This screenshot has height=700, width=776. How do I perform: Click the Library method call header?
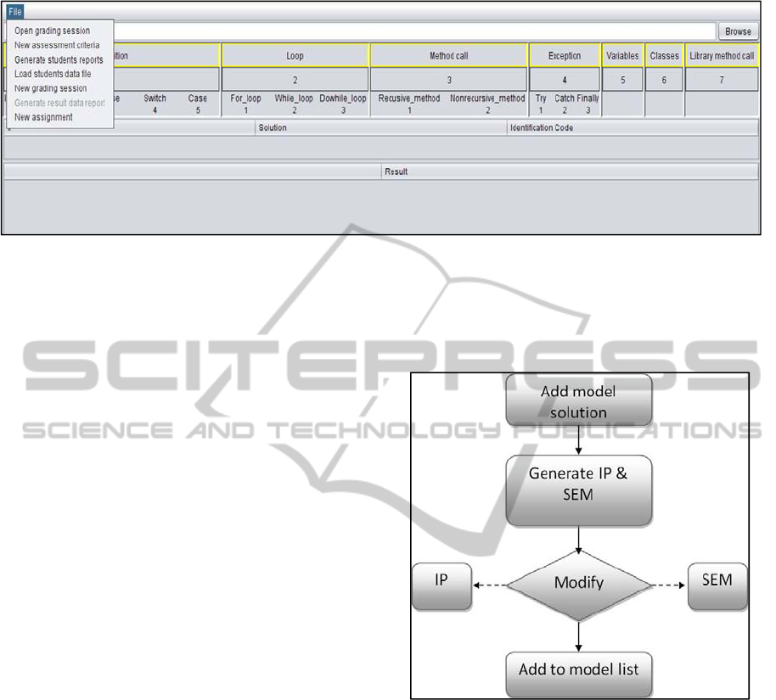(721, 56)
